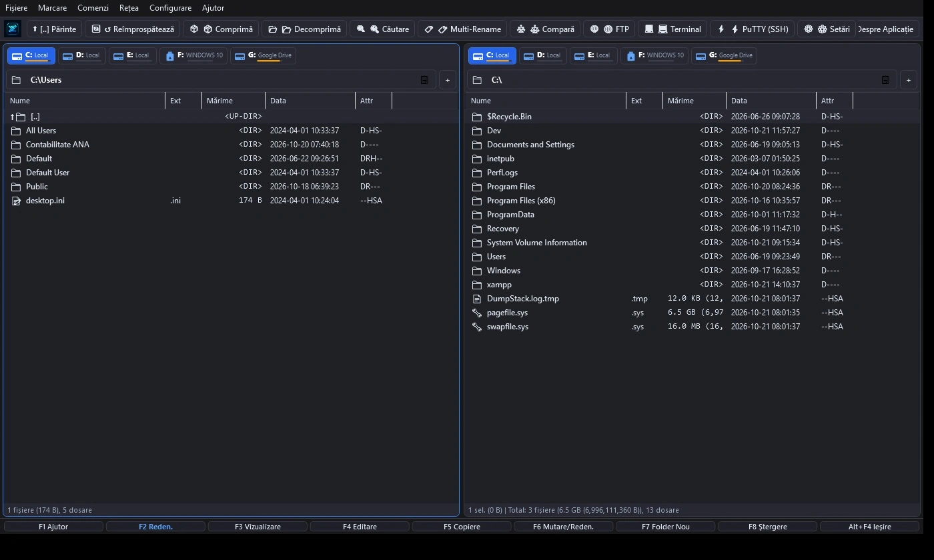The height and width of the screenshot is (560, 934).
Task: Sort right panel by Data column
Action: tap(771, 101)
